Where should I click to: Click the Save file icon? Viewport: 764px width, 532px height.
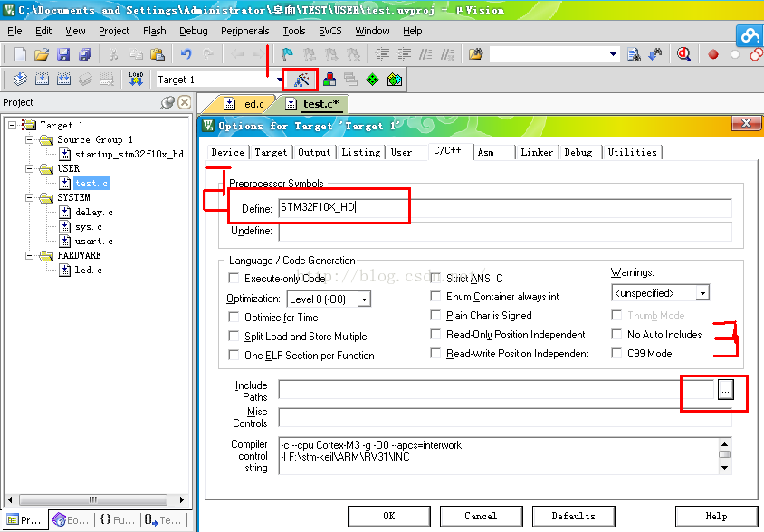pyautogui.click(x=63, y=54)
